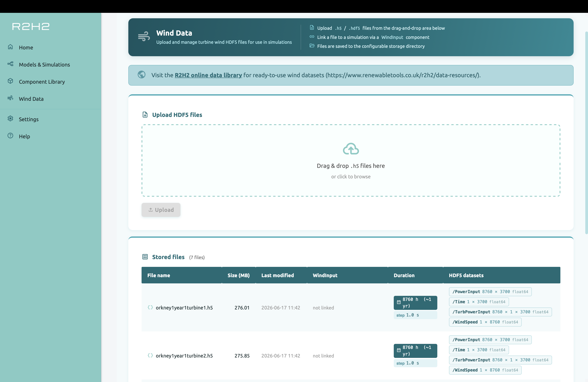This screenshot has height=382, width=588.
Task: Open the Help page
Action: pos(24,136)
